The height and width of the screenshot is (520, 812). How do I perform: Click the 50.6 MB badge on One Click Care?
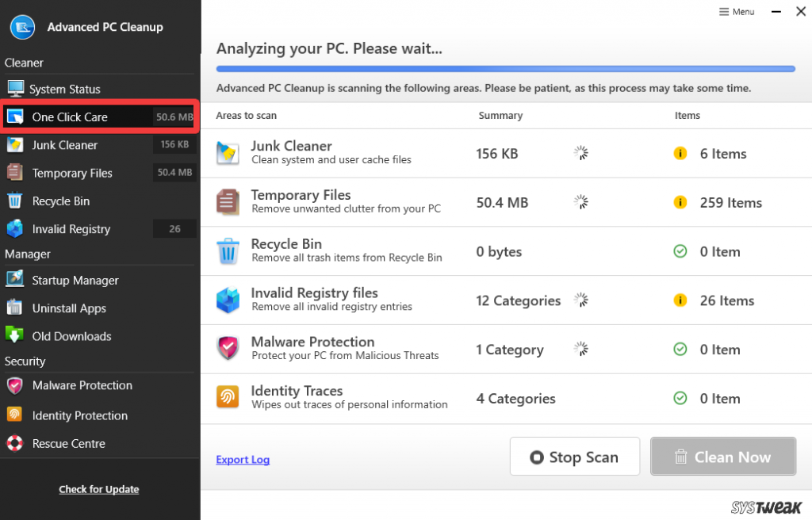pyautogui.click(x=174, y=117)
